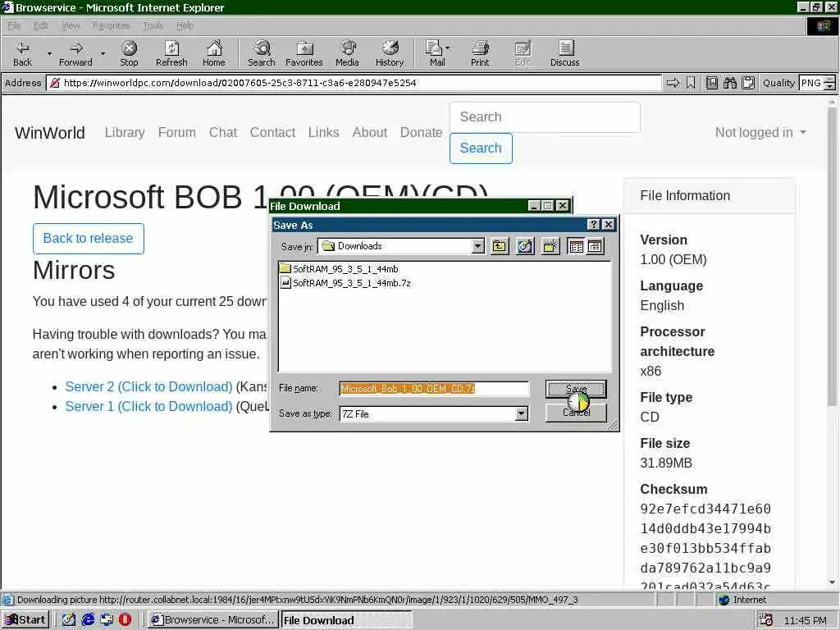Open the Forward button history dropdown arrow
Image resolution: width=840 pixels, height=630 pixels.
(103, 54)
